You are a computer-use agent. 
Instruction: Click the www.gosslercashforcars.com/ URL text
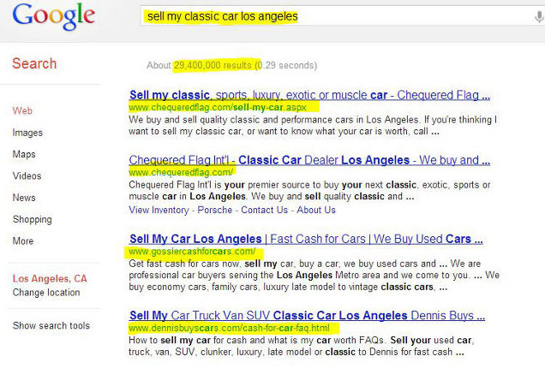click(192, 251)
